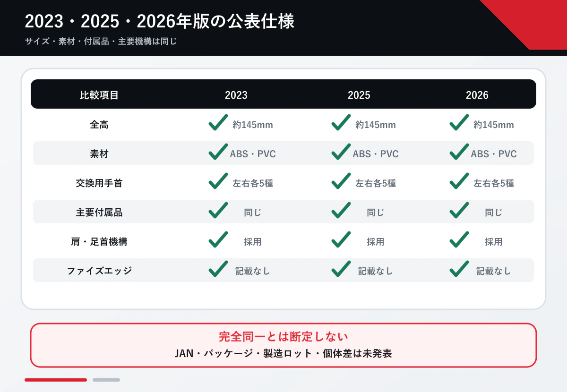567x392 pixels.
Task: Click the 全高 checkmark under 2026
Action: [459, 122]
